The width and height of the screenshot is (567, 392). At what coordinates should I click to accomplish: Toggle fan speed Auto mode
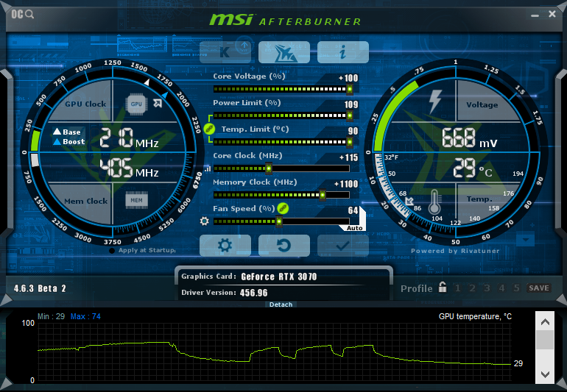coord(354,228)
